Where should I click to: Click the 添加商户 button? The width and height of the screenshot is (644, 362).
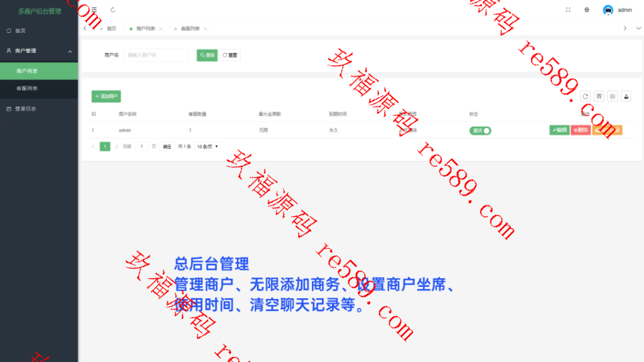(106, 97)
